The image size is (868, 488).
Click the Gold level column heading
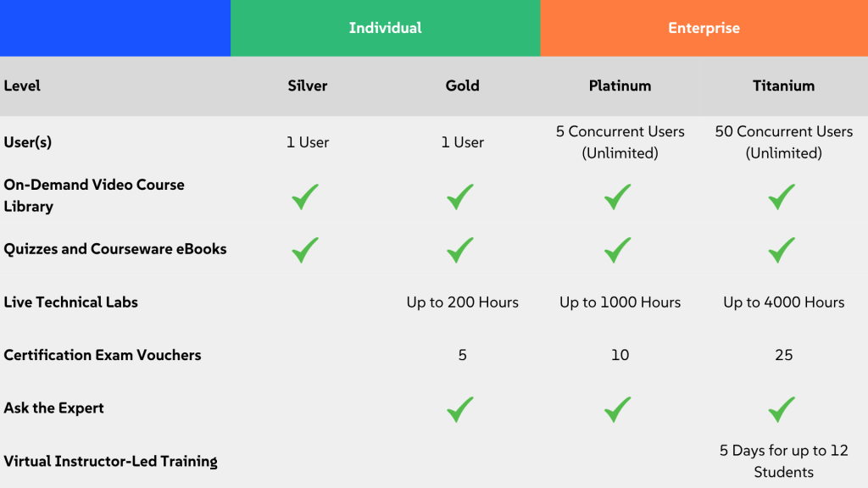pyautogui.click(x=462, y=86)
